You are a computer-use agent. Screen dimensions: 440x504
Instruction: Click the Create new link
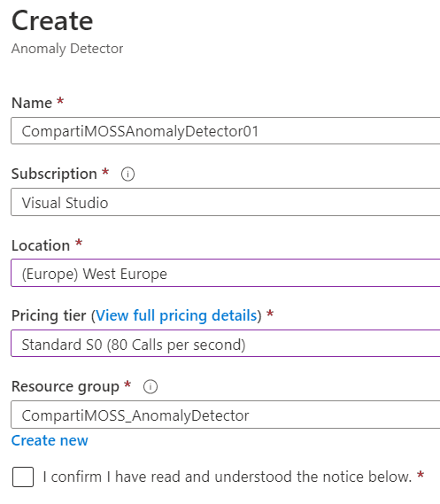click(50, 440)
